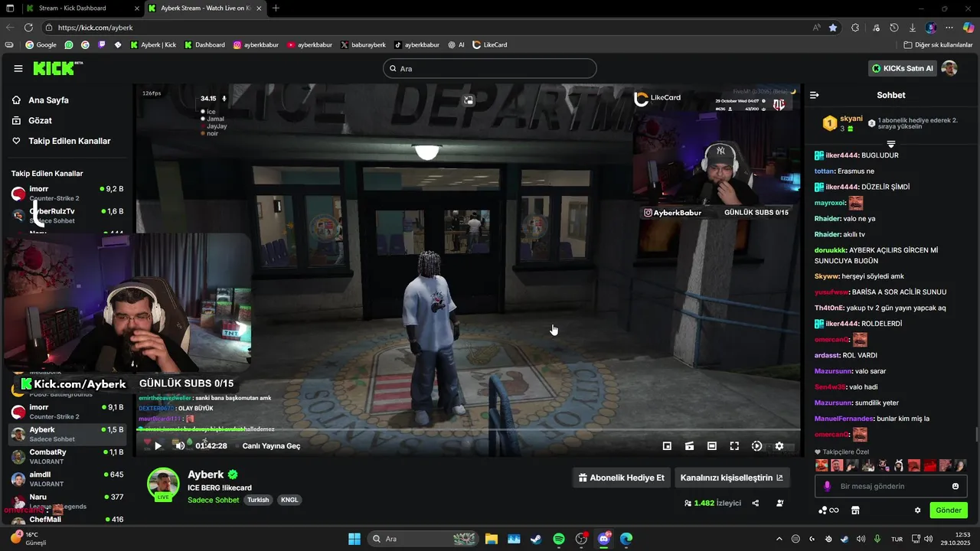Send the chat message with Gönder
Viewport: 980px width, 551px height.
[949, 510]
